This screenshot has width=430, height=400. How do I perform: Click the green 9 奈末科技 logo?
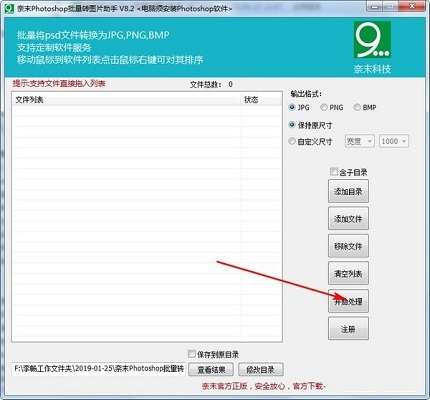[372, 39]
